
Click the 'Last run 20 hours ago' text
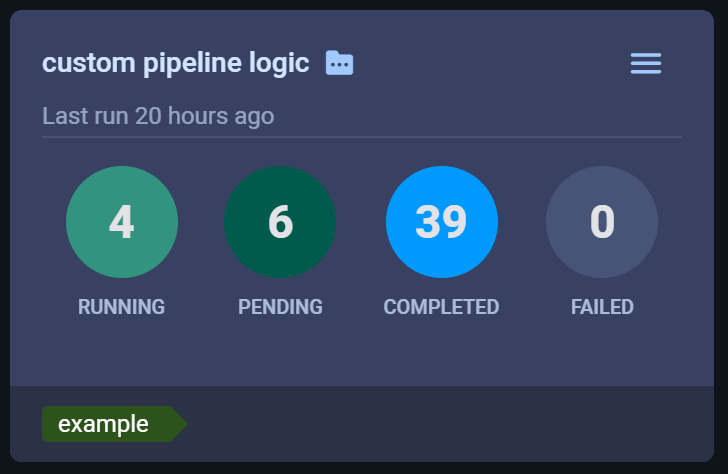point(158,116)
